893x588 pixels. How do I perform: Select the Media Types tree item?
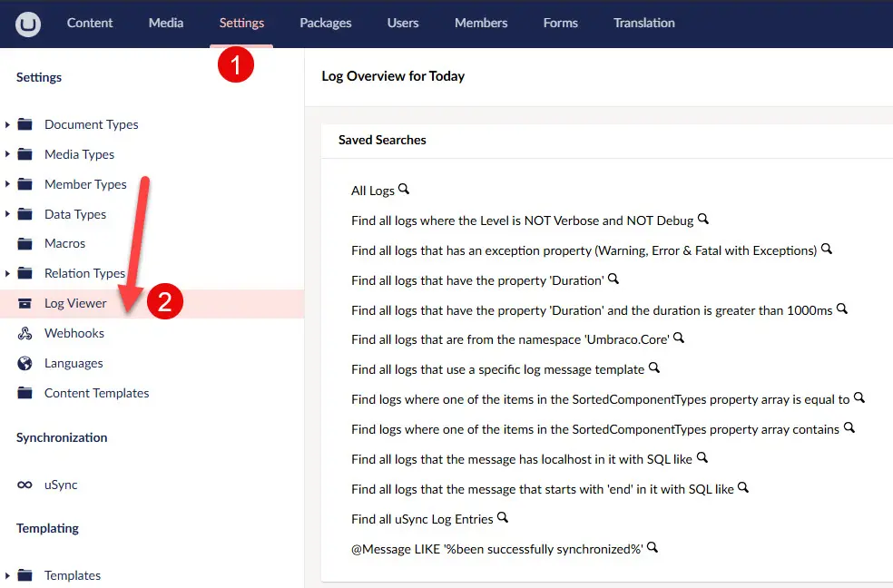79,154
